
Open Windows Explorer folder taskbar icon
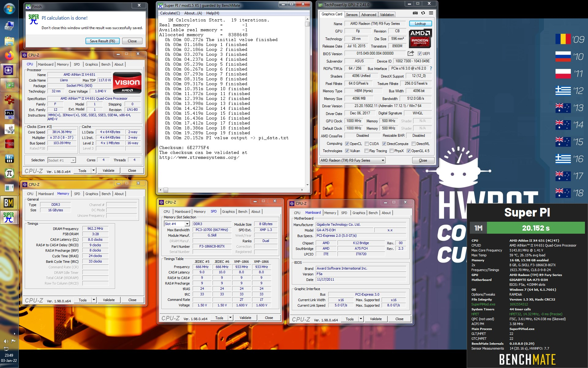(x=9, y=41)
